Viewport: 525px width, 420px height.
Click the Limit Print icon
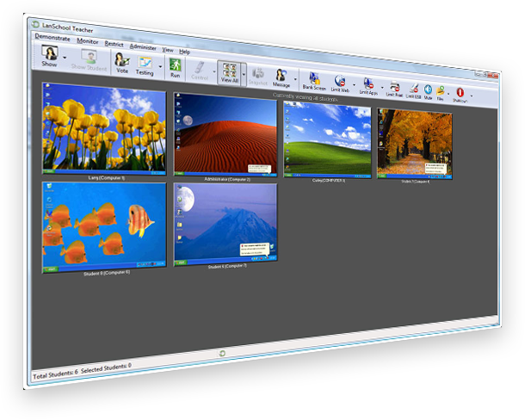394,86
